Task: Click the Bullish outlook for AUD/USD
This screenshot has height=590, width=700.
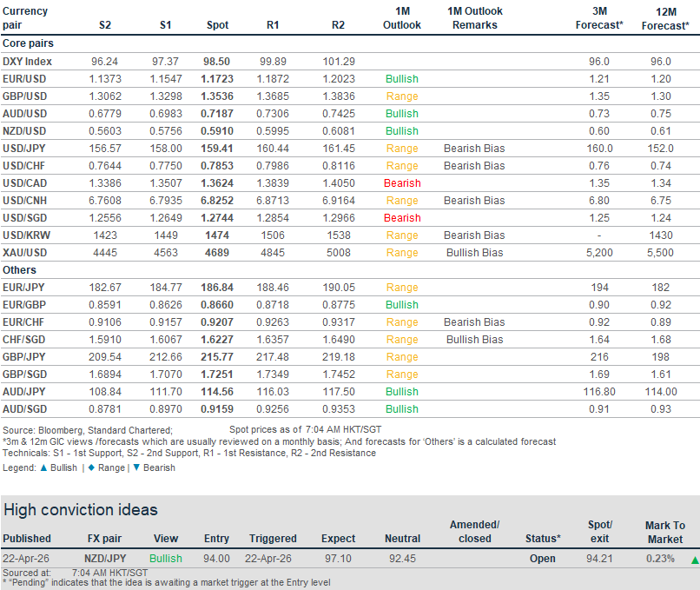Action: pyautogui.click(x=401, y=114)
